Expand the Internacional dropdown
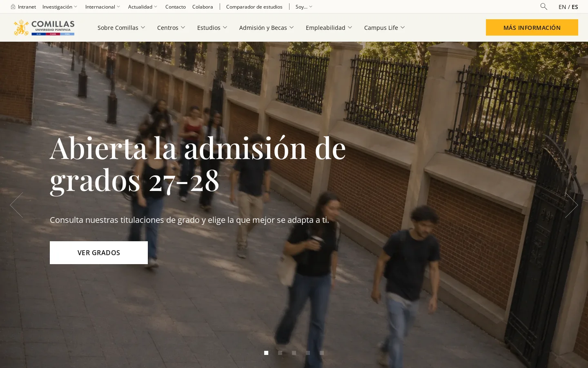588x368 pixels. tap(102, 7)
